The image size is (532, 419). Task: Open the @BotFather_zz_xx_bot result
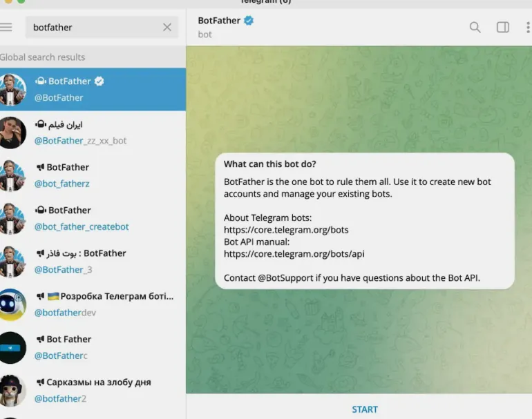click(93, 133)
